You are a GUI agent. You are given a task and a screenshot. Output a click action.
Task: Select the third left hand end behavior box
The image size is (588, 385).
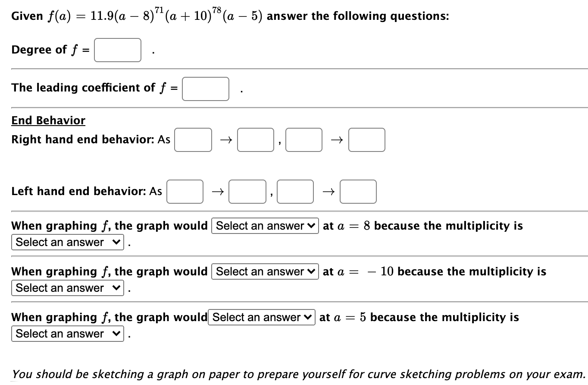click(x=295, y=192)
